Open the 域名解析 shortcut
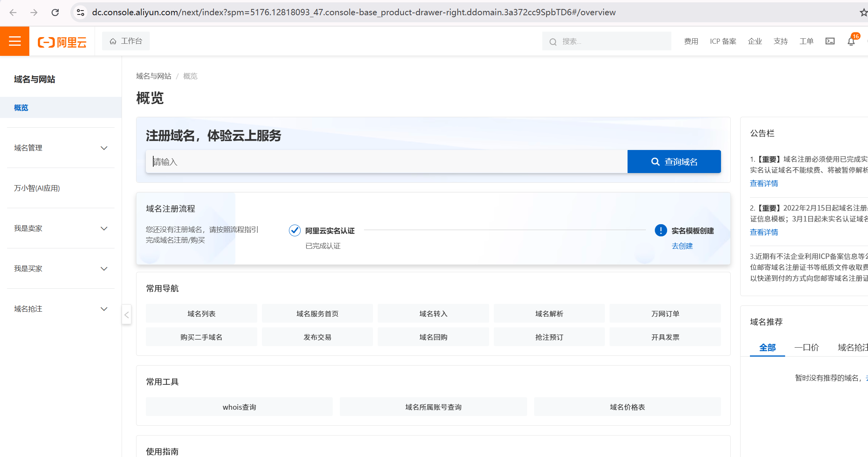 [549, 314]
